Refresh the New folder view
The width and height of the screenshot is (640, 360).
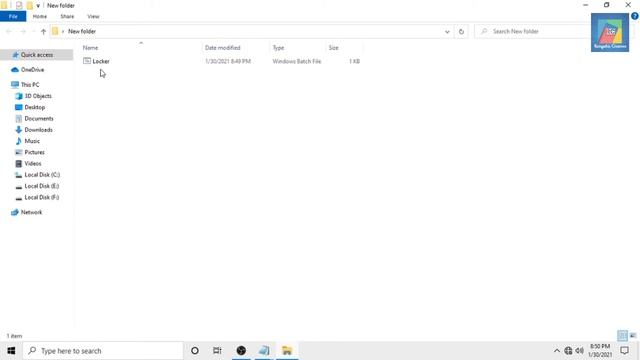click(x=461, y=31)
